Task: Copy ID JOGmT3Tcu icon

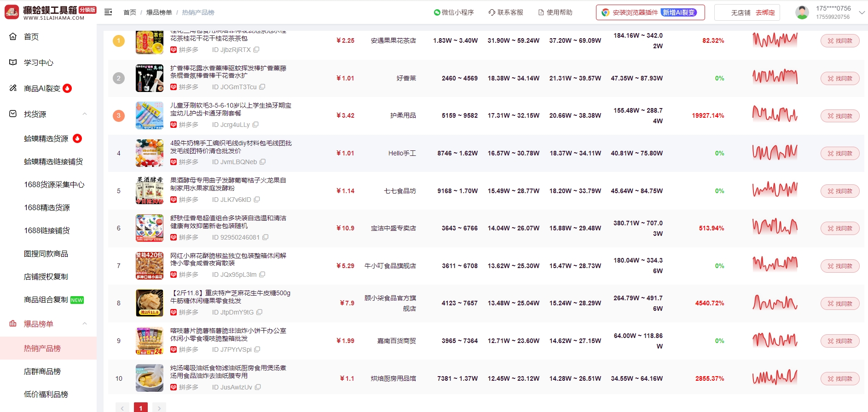Action: (x=262, y=87)
